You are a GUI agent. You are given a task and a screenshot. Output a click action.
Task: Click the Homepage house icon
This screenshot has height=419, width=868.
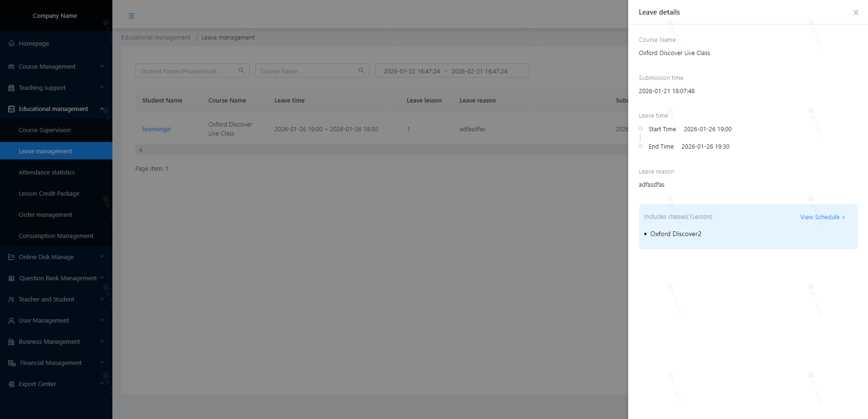pyautogui.click(x=11, y=43)
